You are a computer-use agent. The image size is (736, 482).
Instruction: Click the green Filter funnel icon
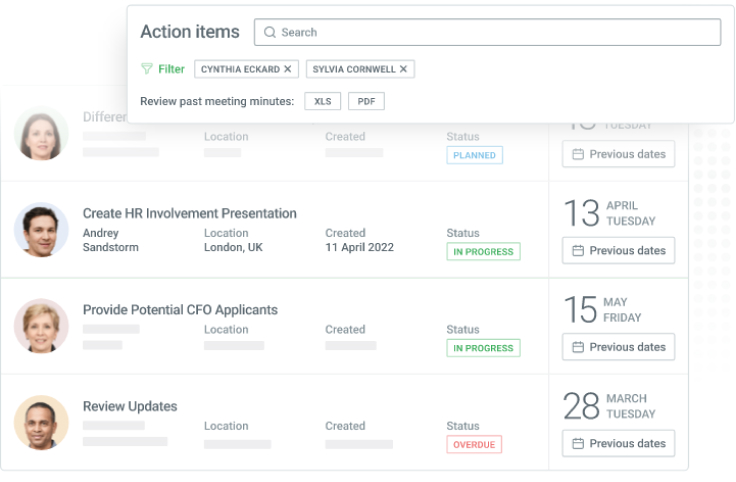point(147,69)
